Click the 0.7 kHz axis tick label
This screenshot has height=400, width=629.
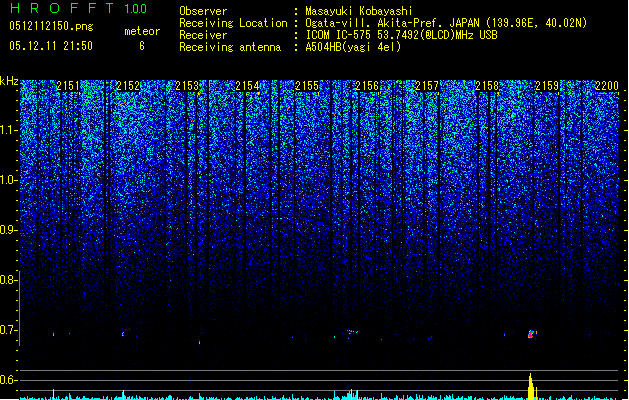click(x=9, y=330)
